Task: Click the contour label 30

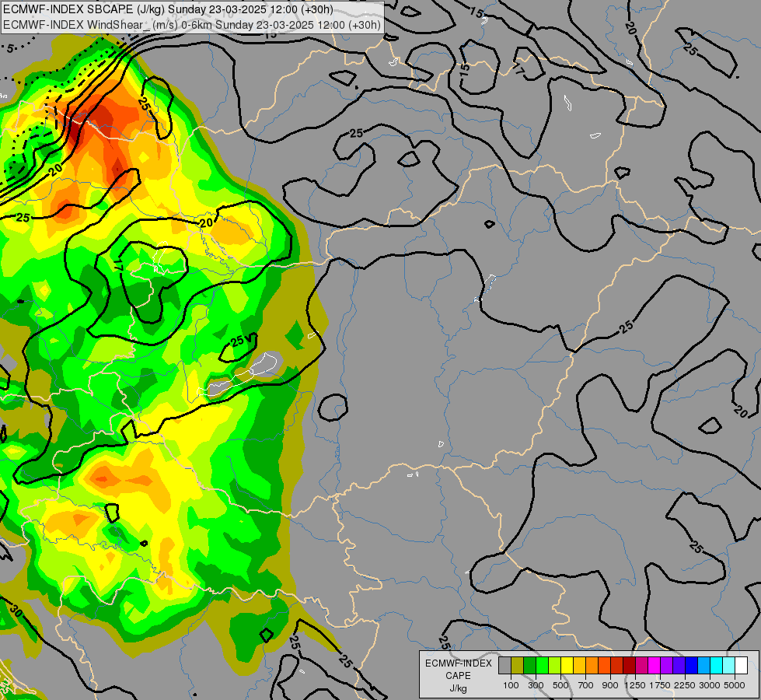Action: click(16, 612)
